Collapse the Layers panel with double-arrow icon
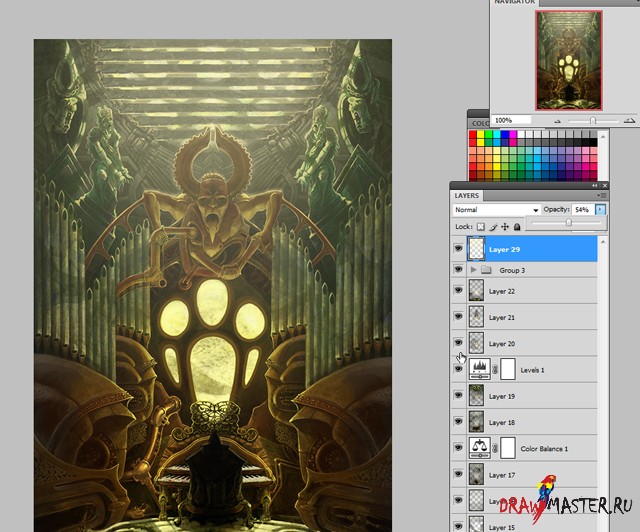The height and width of the screenshot is (532, 640). pos(595,186)
